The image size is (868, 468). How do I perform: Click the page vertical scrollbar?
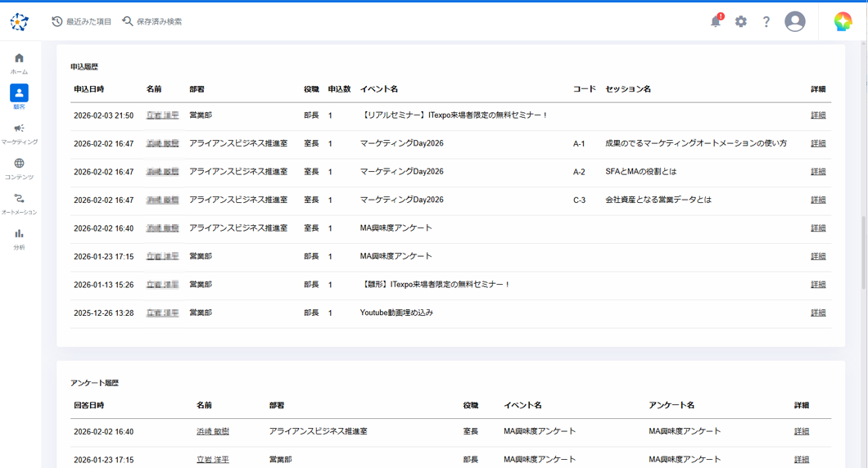864,253
